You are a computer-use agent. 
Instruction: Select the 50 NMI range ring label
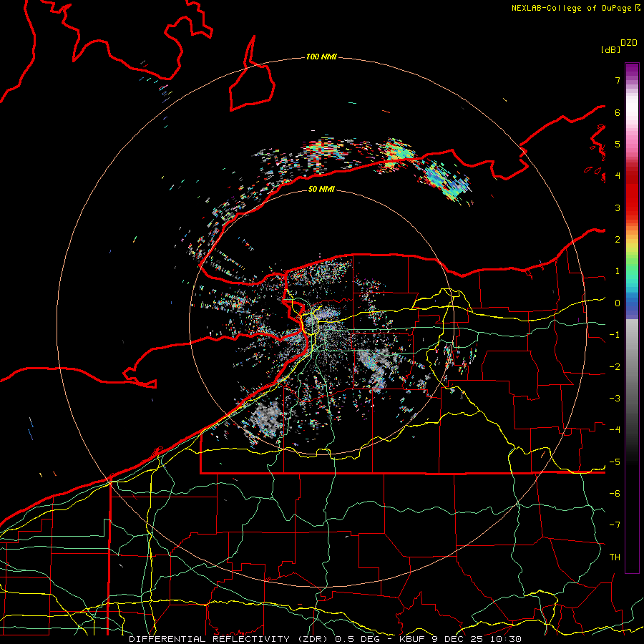point(321,189)
